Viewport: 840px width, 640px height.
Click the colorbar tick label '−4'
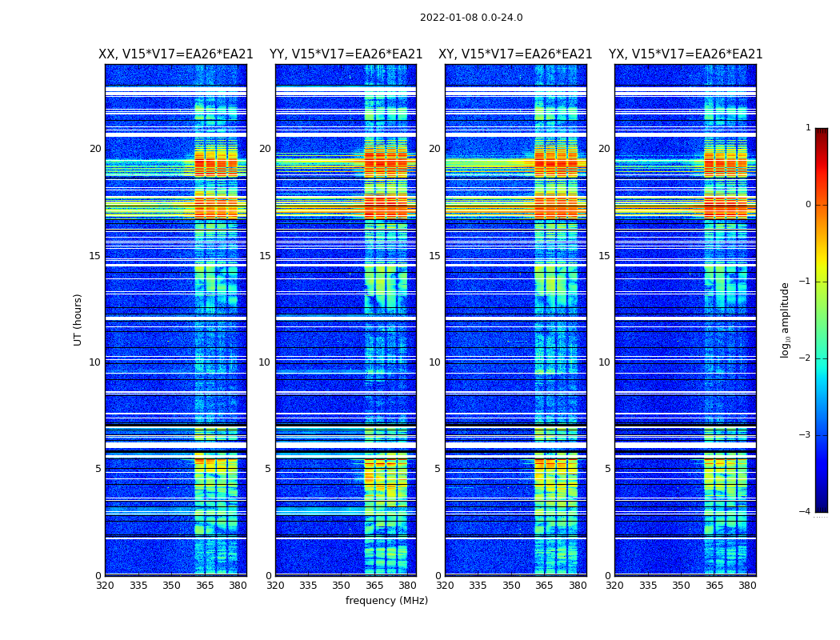(806, 512)
